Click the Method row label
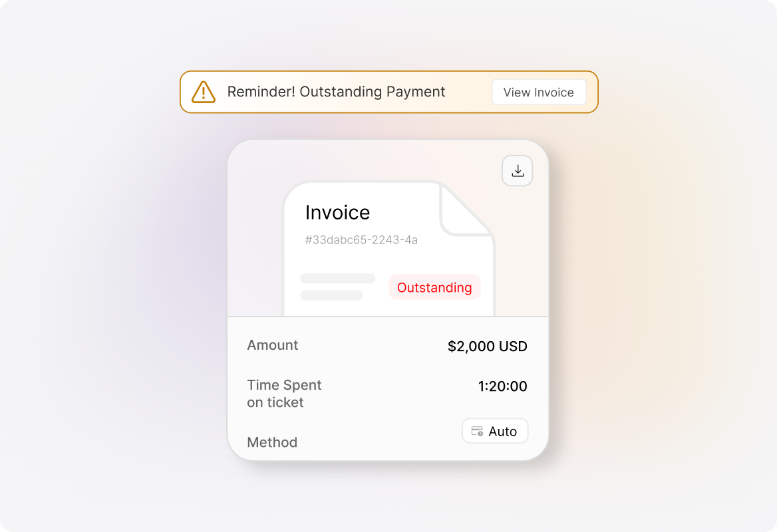The height and width of the screenshot is (532, 777). click(271, 442)
